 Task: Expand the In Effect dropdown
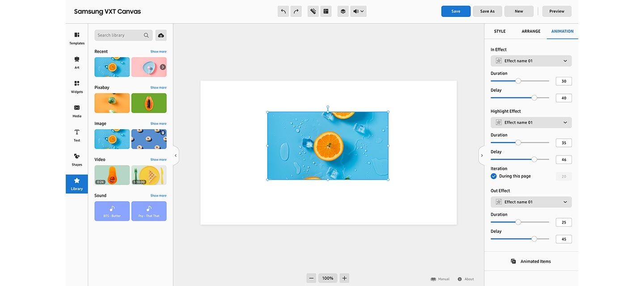pyautogui.click(x=531, y=61)
